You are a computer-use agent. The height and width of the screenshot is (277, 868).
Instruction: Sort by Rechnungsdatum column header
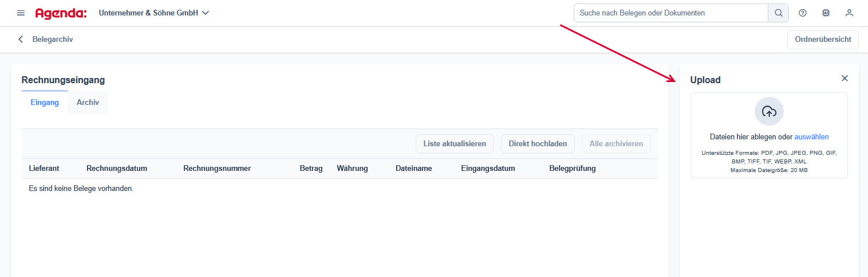(117, 169)
